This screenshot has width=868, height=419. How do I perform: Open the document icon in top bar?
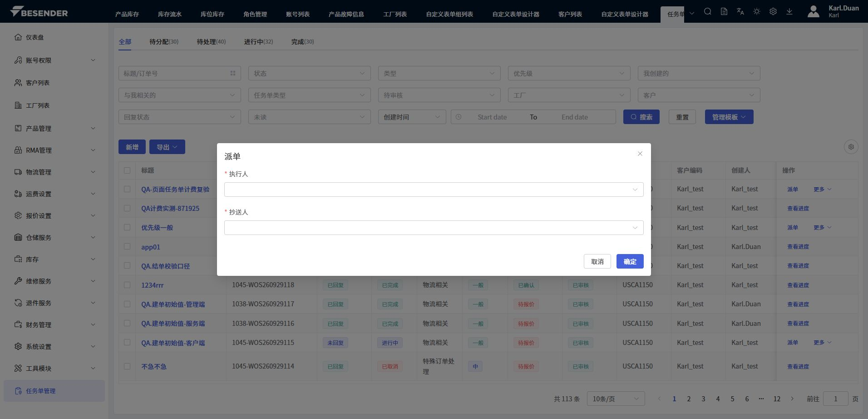click(x=724, y=11)
